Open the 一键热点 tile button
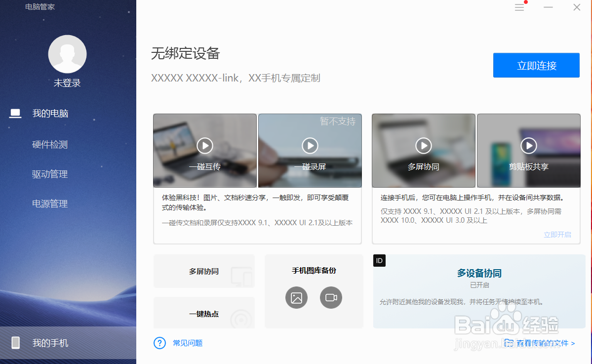Image resolution: width=592 pixels, height=364 pixels. pyautogui.click(x=204, y=313)
